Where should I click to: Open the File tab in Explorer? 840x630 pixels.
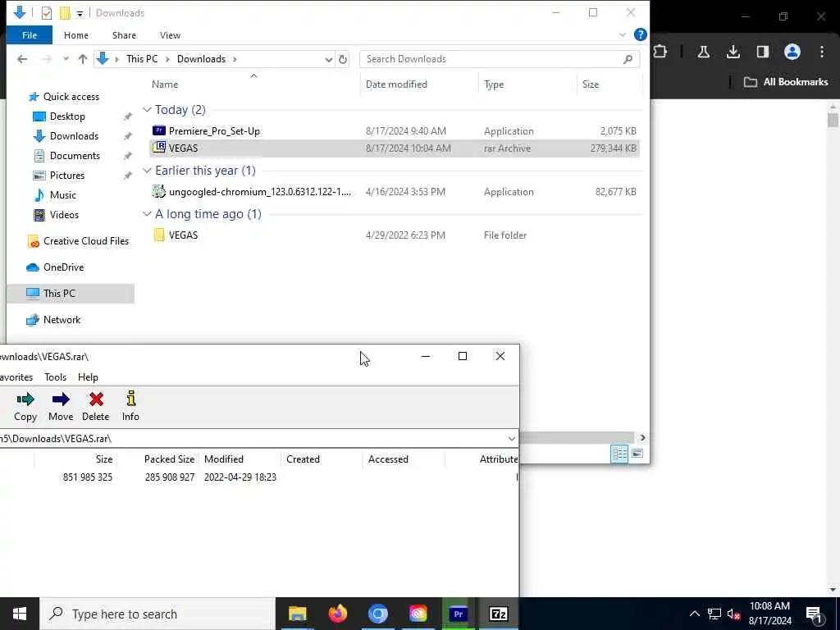[x=30, y=35]
